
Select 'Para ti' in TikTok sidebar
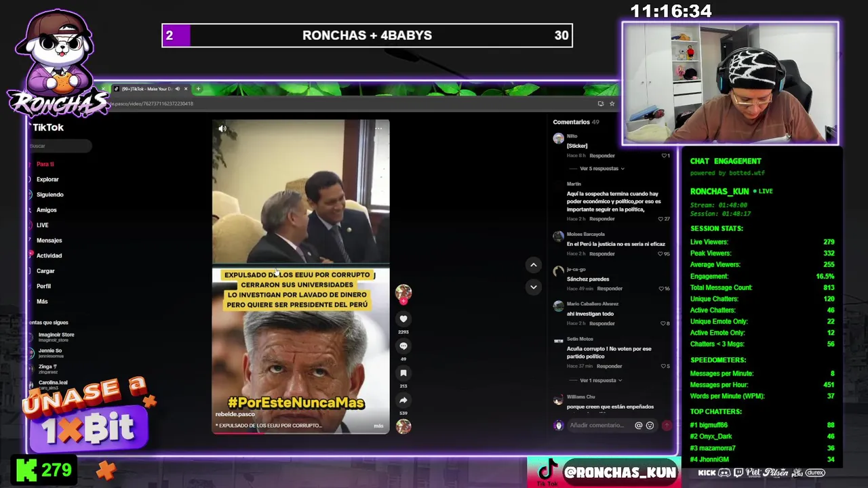click(45, 164)
